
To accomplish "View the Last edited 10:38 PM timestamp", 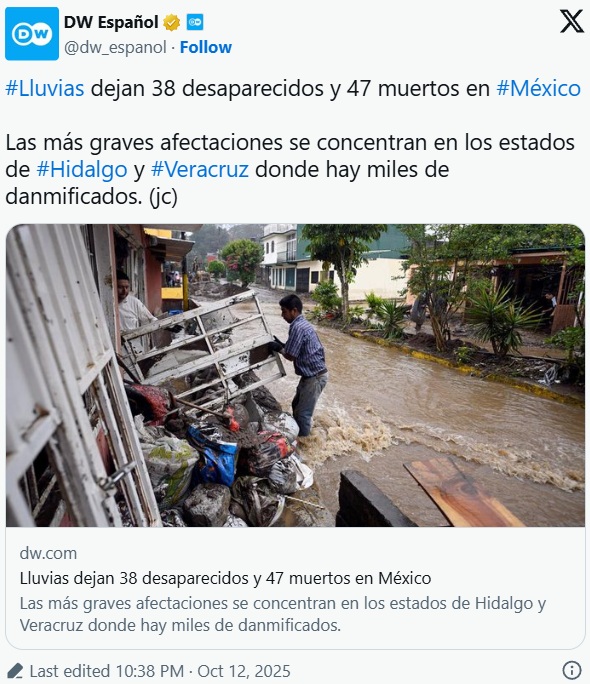I will click(106, 671).
